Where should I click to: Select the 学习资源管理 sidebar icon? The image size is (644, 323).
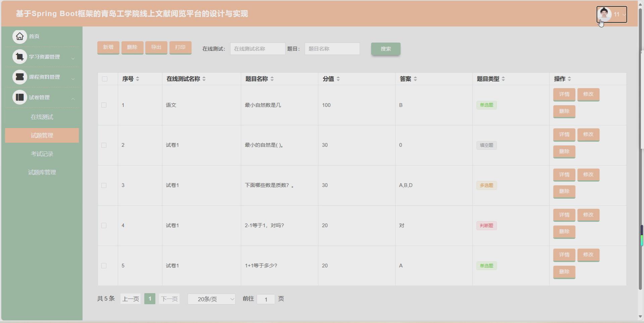click(x=19, y=56)
